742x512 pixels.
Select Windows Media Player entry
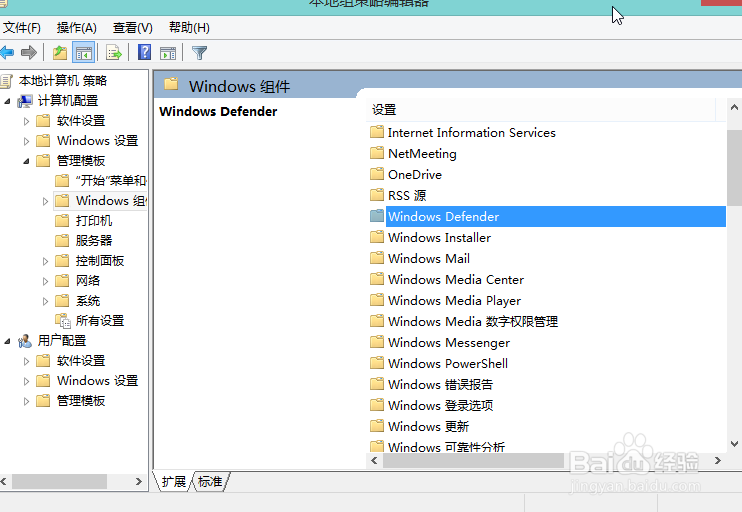tap(454, 300)
